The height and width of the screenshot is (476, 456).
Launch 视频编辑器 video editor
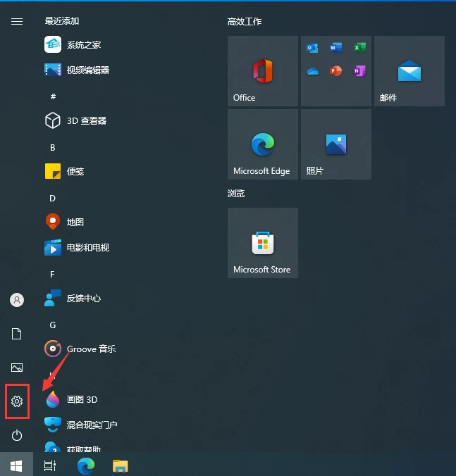[x=77, y=70]
